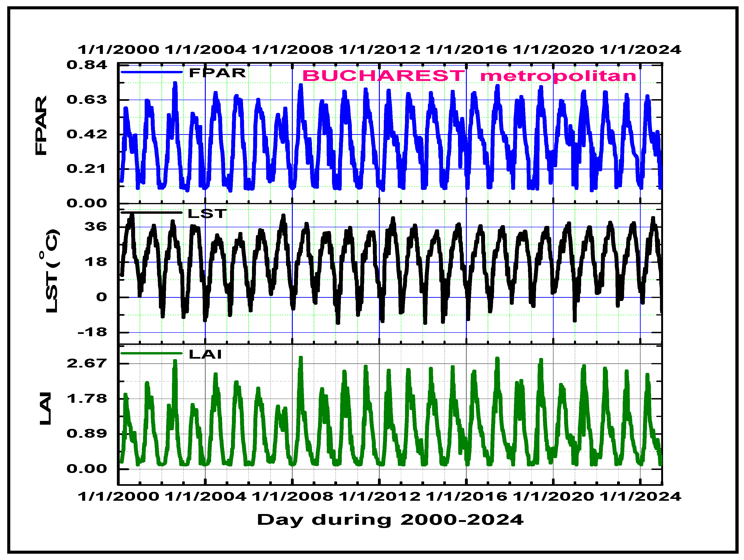744x560 pixels.
Task: Click the 2.67 LAI axis tick label
Action: point(87,363)
